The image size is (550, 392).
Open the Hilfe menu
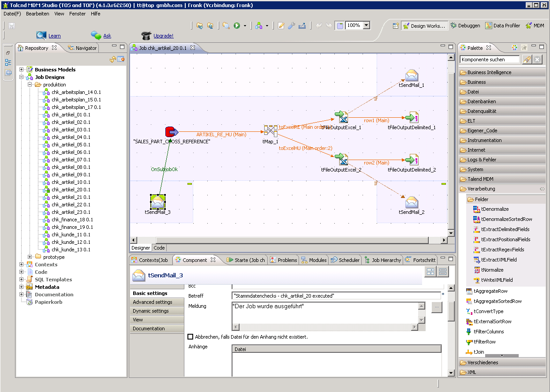coord(95,14)
